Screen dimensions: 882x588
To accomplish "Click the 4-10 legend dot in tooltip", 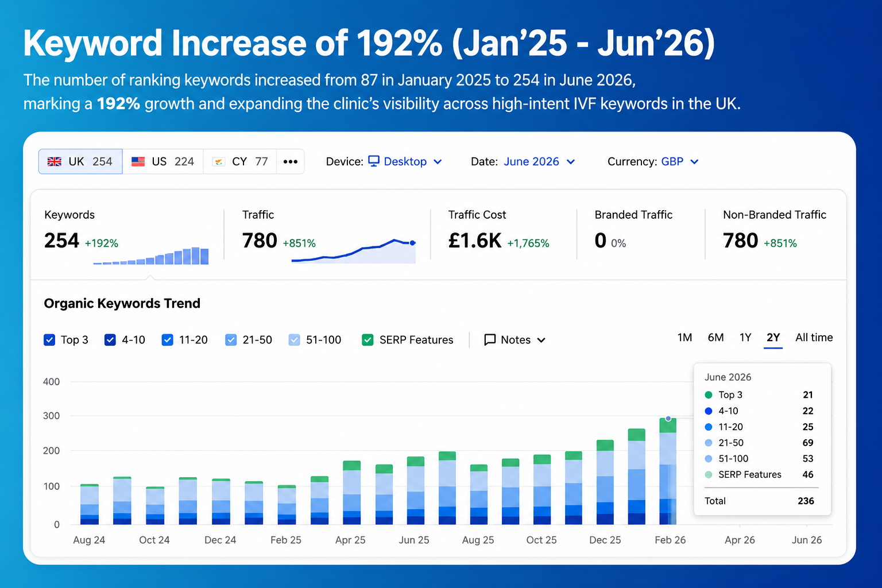I will (x=709, y=411).
